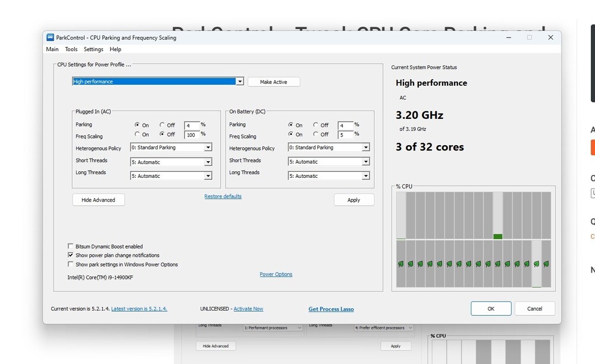The image size is (595, 364).
Task: Open background Prefer efficient processors dropdown
Action: [383, 328]
